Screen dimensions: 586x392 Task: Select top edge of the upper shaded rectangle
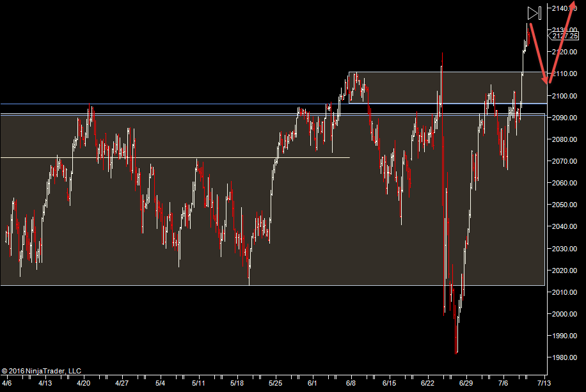tap(448, 72)
